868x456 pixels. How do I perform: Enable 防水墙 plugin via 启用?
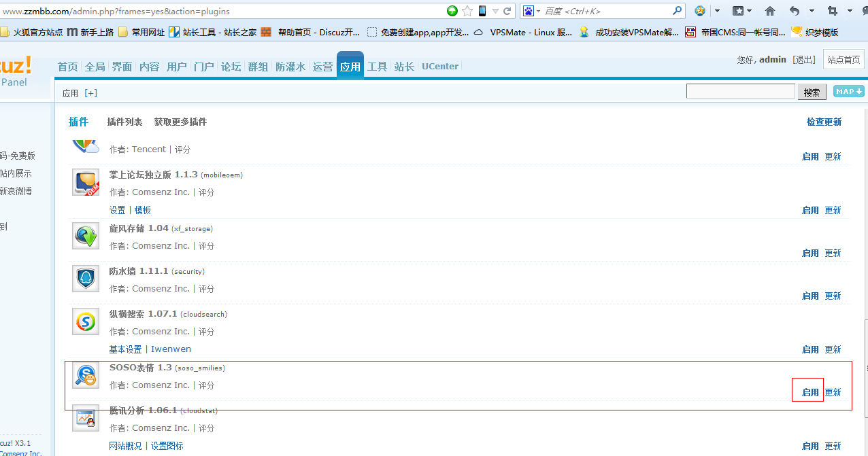(x=810, y=296)
